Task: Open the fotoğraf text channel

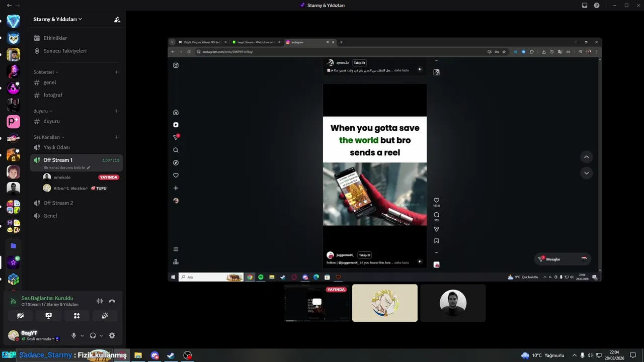Action: tap(75, 95)
